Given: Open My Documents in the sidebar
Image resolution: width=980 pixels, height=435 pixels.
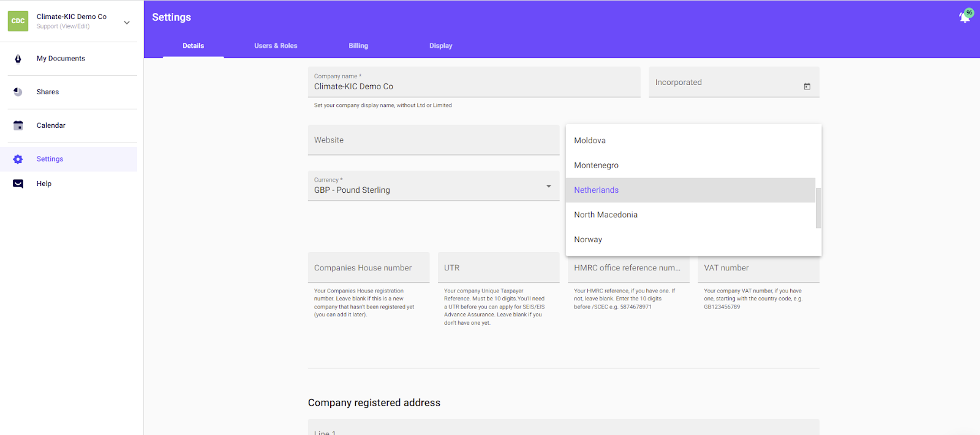Looking at the screenshot, I should (61, 59).
